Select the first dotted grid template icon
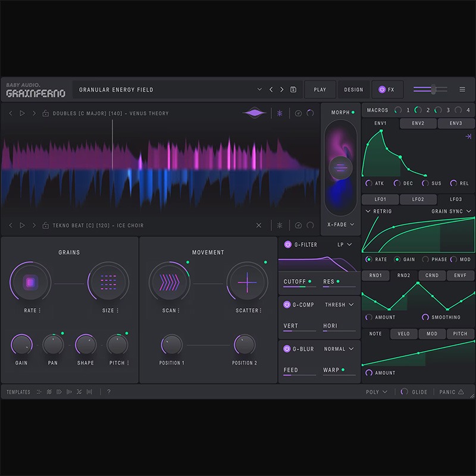 pyautogui.click(x=39, y=392)
